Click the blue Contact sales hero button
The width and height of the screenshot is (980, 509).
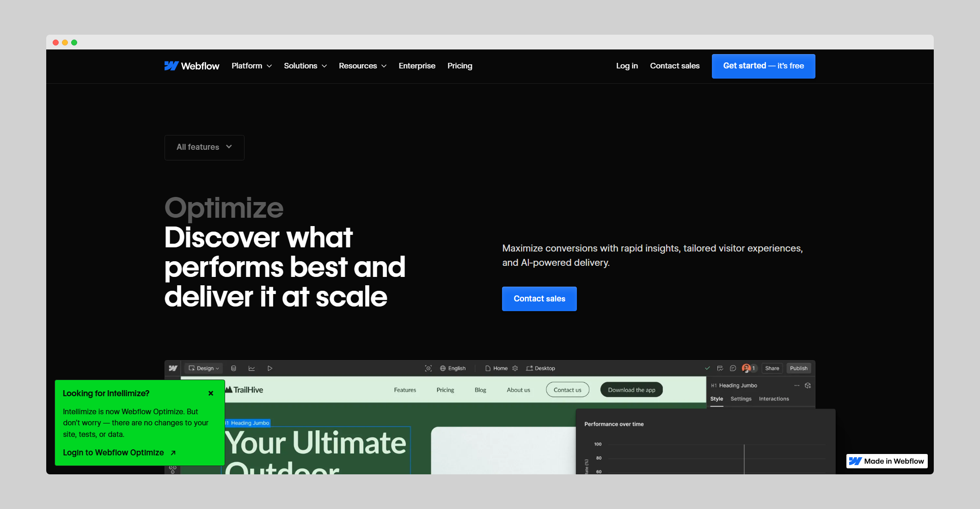[539, 299]
